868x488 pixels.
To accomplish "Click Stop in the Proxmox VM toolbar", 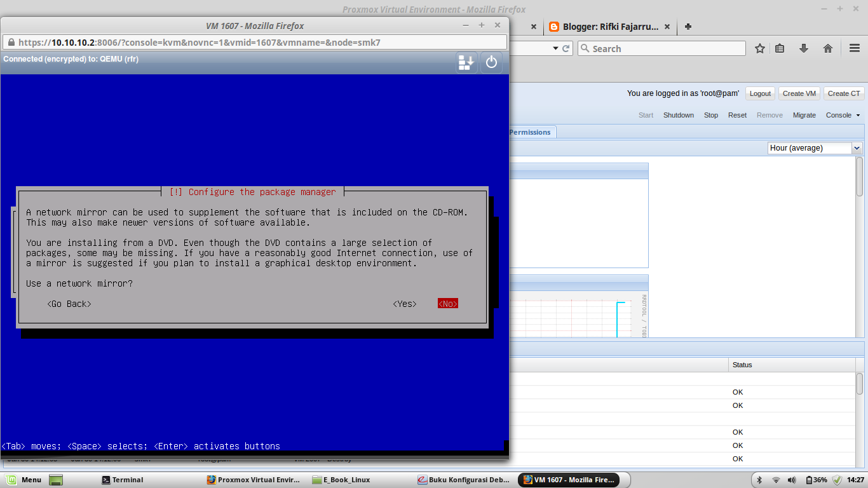I will coord(711,115).
